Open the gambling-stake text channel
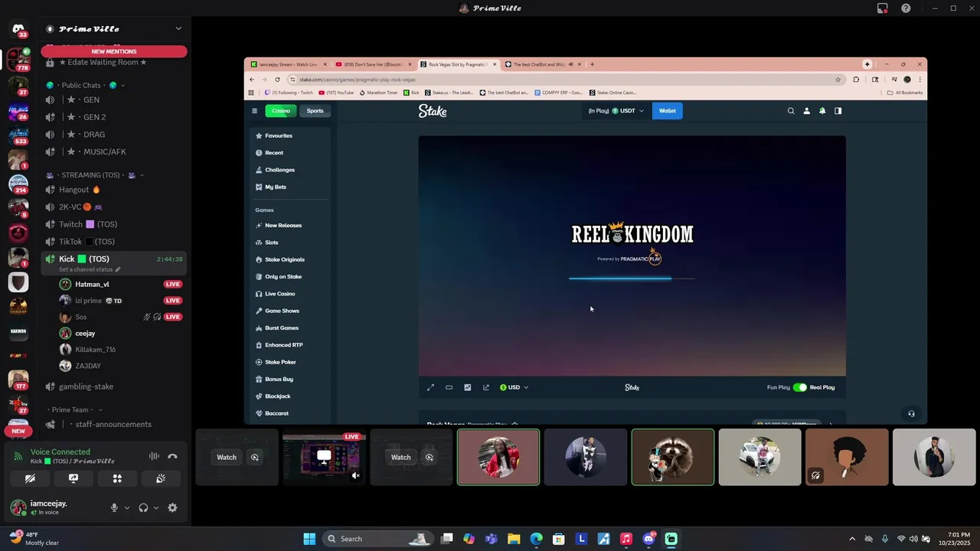The image size is (980, 551). pos(113,386)
